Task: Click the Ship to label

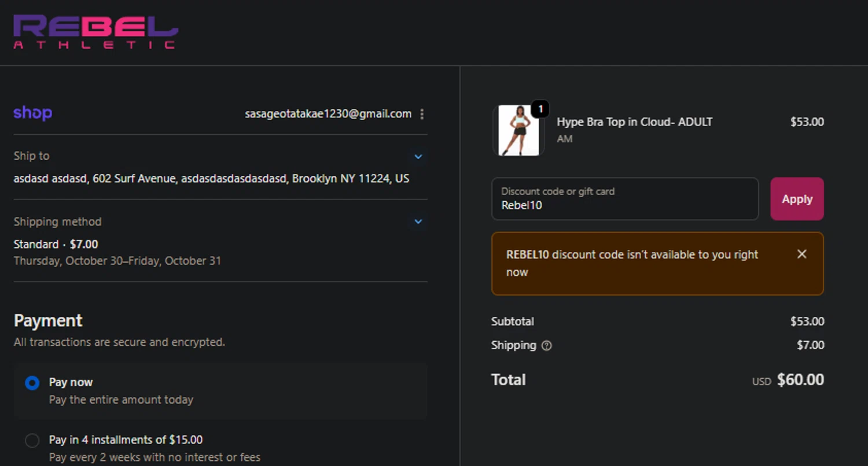Action: coord(31,156)
